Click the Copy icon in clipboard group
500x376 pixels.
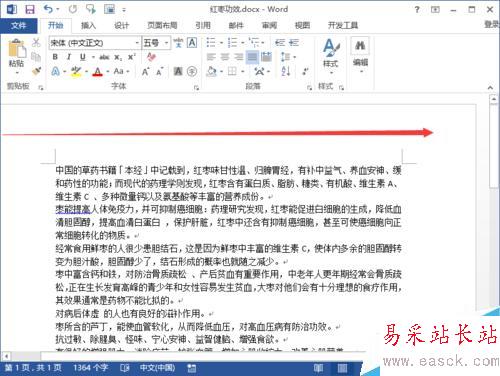36,57
